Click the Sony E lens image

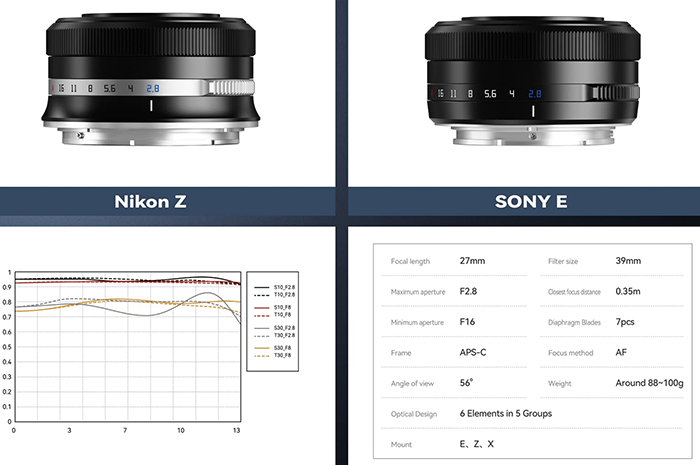[x=533, y=81]
